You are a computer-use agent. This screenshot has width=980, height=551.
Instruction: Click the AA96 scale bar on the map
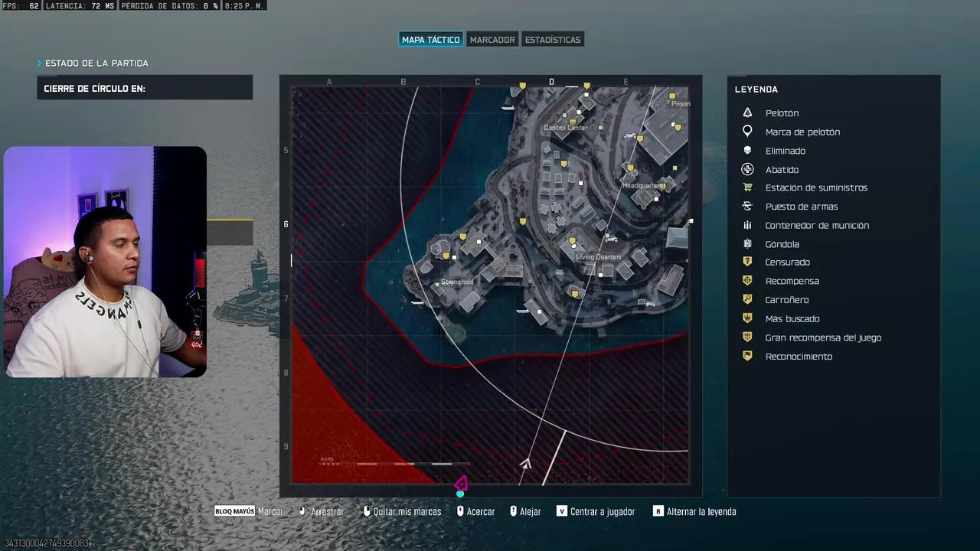click(394, 463)
